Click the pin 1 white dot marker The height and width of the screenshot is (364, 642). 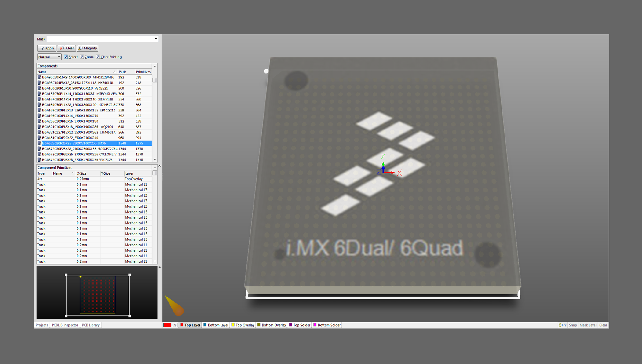(x=266, y=71)
